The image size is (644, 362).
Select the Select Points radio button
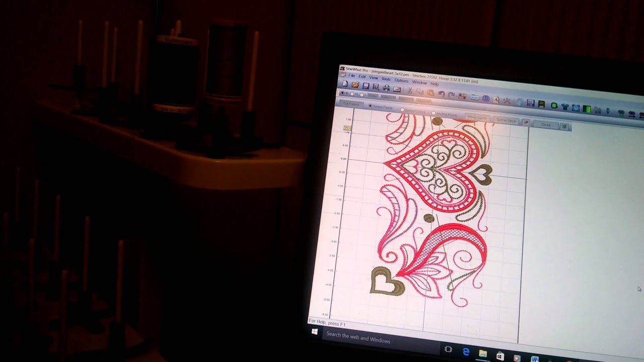[x=371, y=106]
